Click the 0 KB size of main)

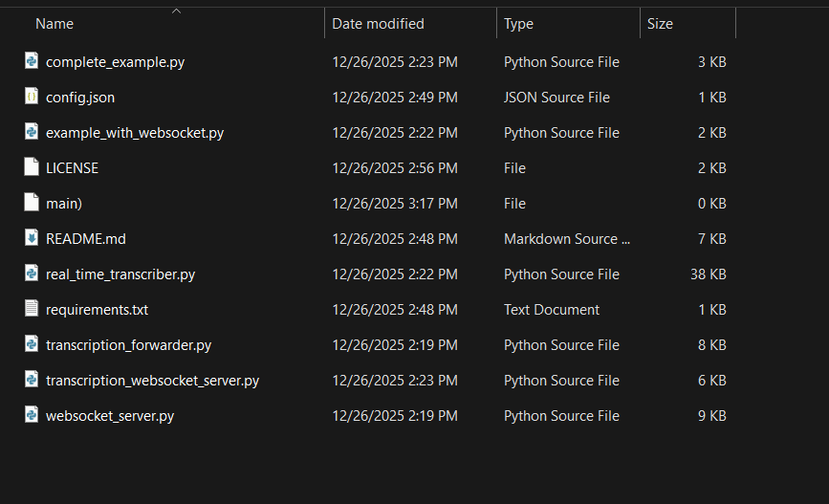point(712,204)
